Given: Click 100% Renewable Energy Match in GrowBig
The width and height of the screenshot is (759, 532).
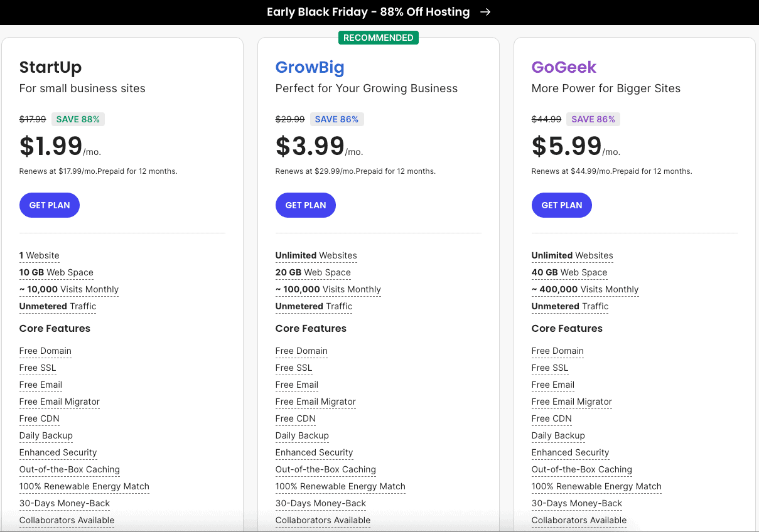Looking at the screenshot, I should click(340, 486).
